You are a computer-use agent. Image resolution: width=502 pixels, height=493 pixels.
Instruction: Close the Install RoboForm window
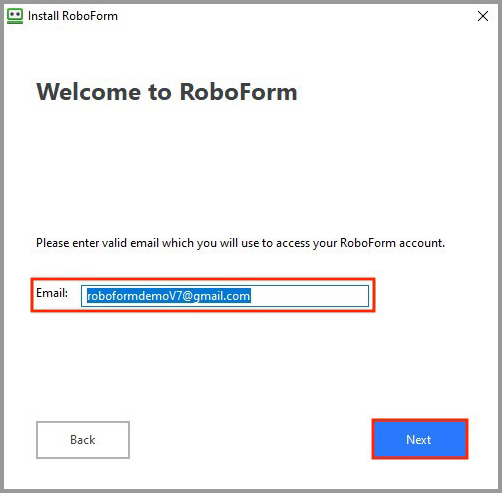[483, 16]
